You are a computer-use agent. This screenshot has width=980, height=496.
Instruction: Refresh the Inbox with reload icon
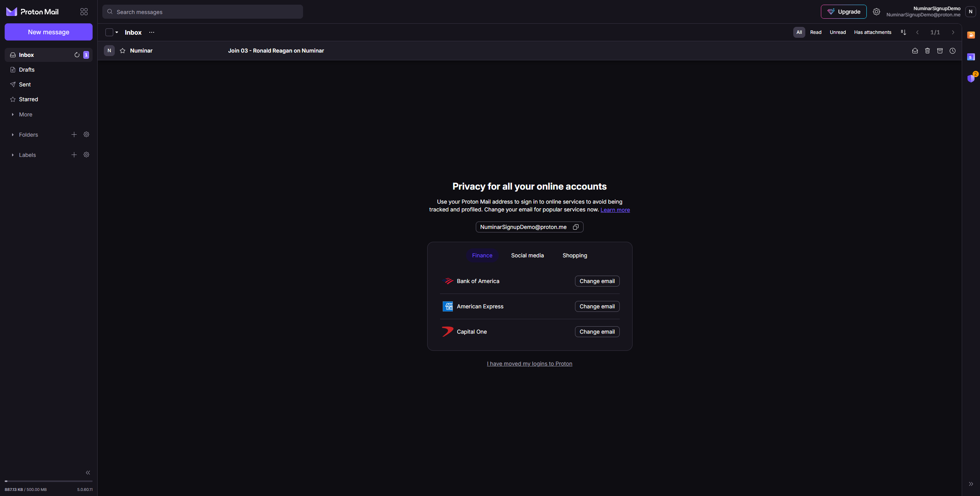click(x=77, y=55)
